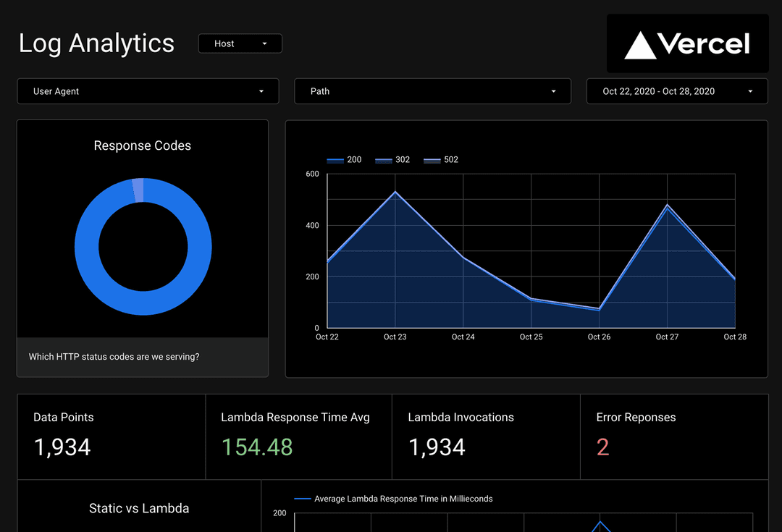Open the Path filter dropdown
This screenshot has width=782, height=532.
point(432,91)
